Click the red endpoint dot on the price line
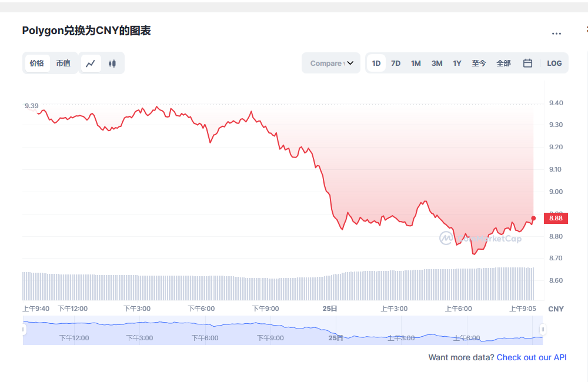The height and width of the screenshot is (382, 588). 534,218
